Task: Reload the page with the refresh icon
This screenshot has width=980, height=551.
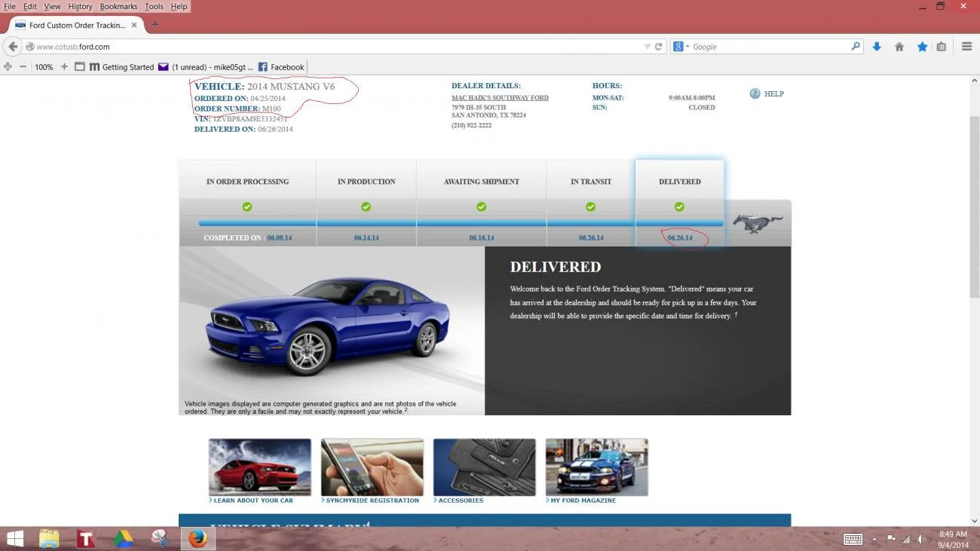Action: click(x=658, y=47)
